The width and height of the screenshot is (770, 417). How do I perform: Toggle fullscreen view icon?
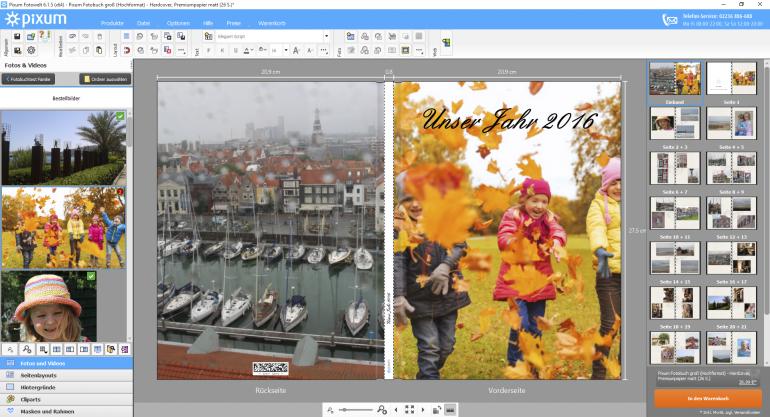(410, 410)
